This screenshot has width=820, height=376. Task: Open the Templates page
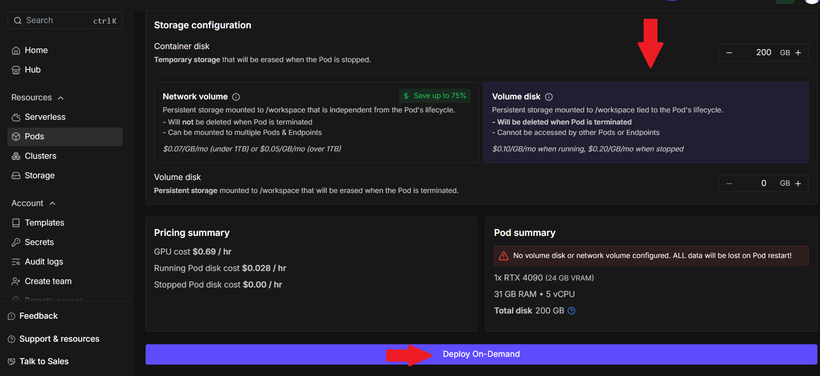click(65, 223)
